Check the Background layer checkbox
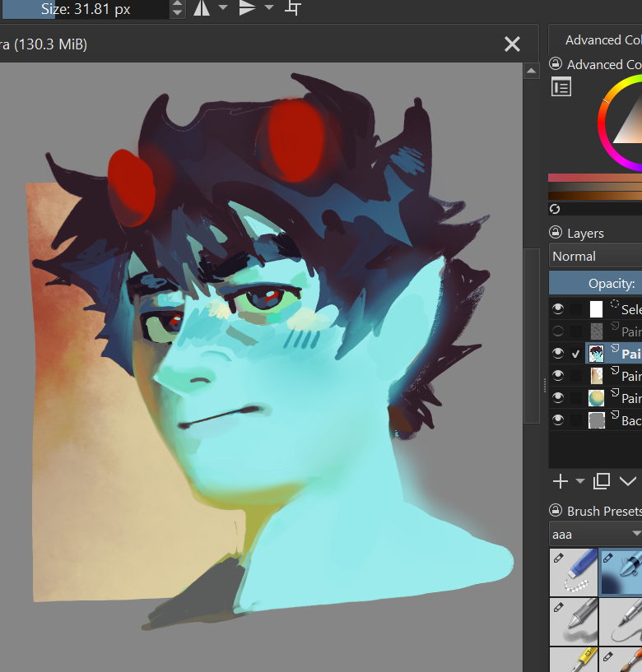 [576, 420]
